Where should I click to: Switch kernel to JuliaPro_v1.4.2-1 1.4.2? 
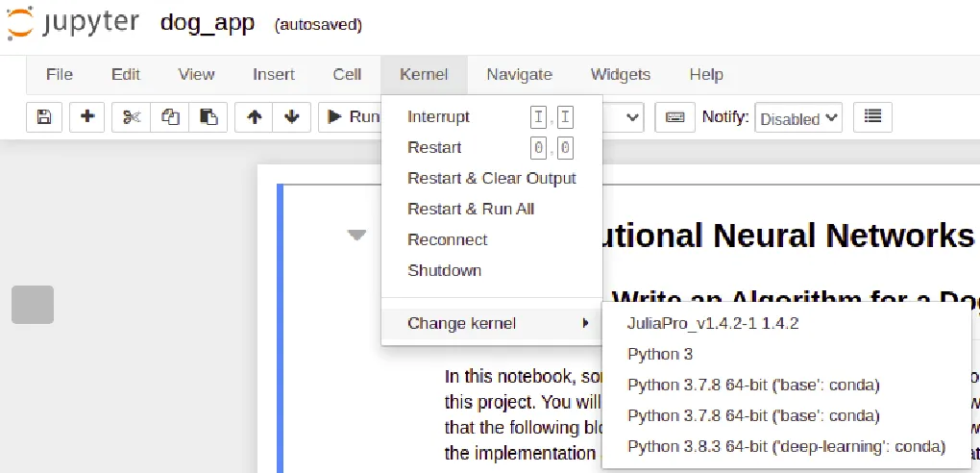[786, 323]
